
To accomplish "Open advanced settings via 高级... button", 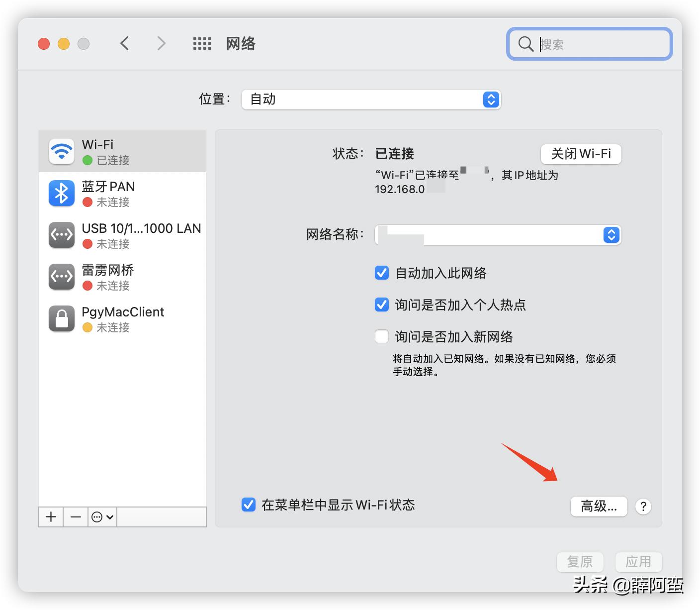I will [x=599, y=507].
